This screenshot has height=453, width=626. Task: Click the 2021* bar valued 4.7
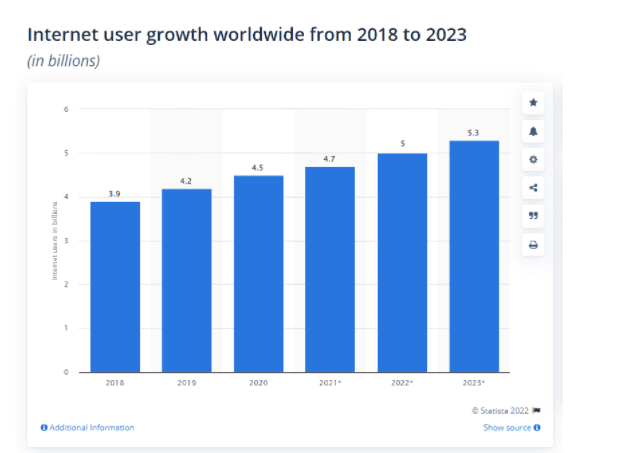click(330, 269)
